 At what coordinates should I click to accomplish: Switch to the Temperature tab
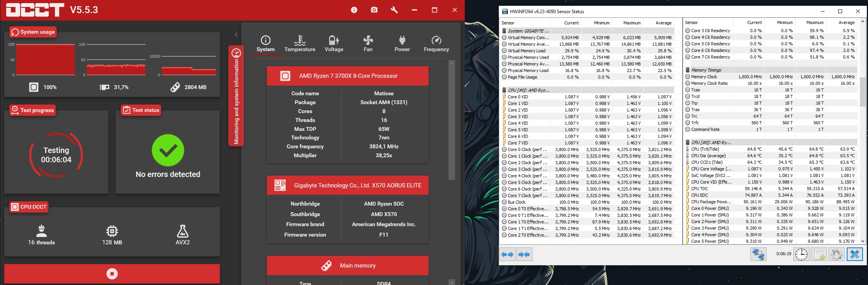click(300, 44)
